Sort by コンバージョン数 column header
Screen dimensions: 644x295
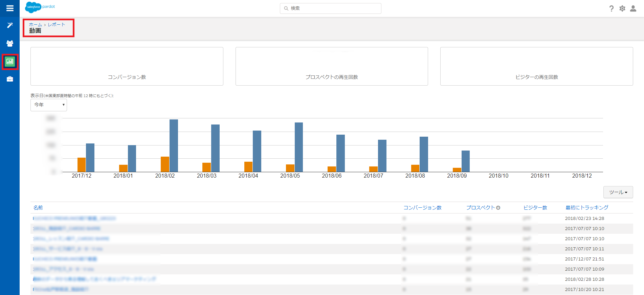pos(422,208)
